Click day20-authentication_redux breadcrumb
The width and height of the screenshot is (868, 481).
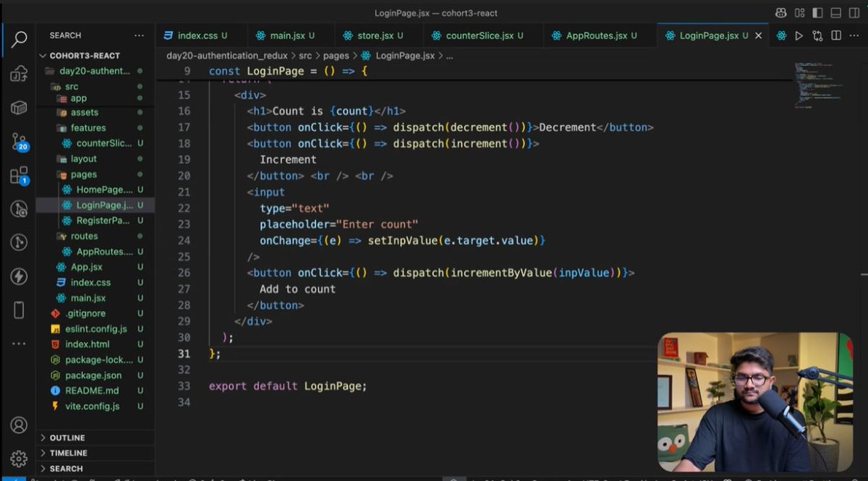click(227, 56)
